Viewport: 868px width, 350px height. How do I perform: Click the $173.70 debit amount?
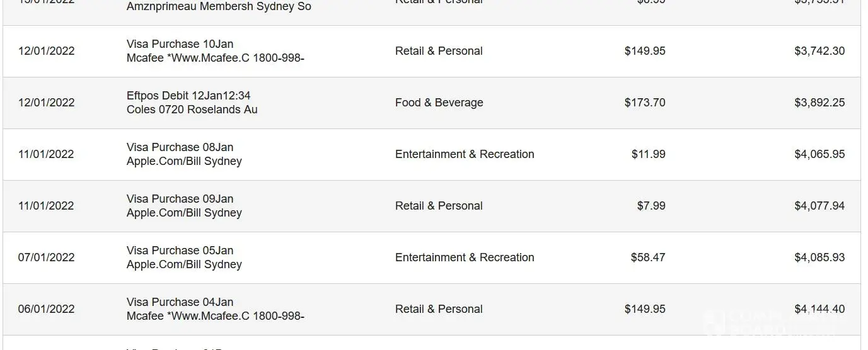tap(644, 103)
